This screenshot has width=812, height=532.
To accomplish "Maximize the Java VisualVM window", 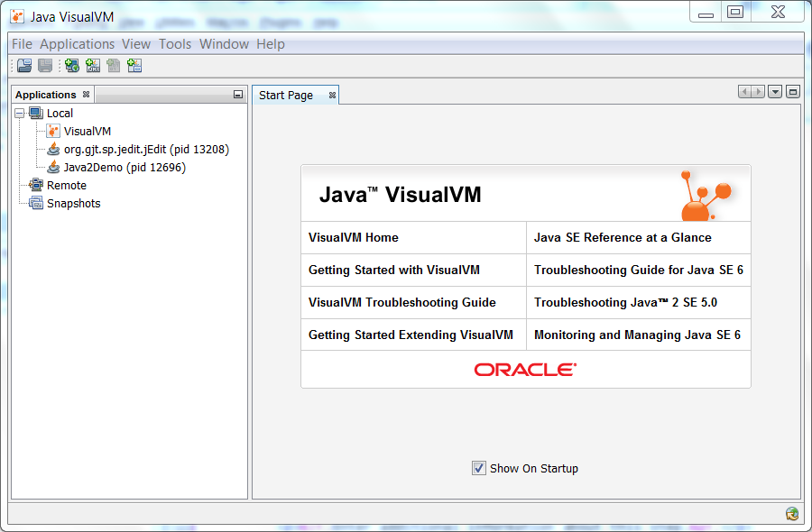I will [735, 12].
